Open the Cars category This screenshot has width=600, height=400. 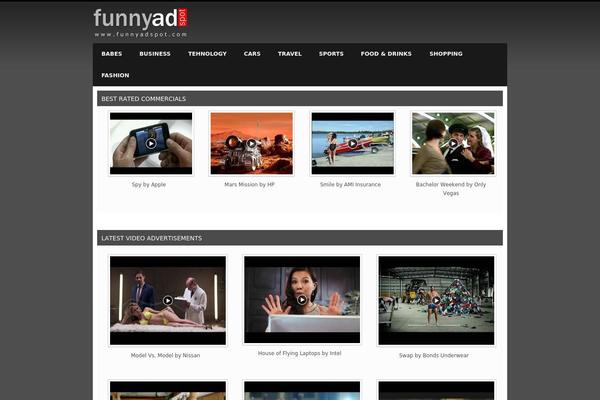tap(252, 54)
